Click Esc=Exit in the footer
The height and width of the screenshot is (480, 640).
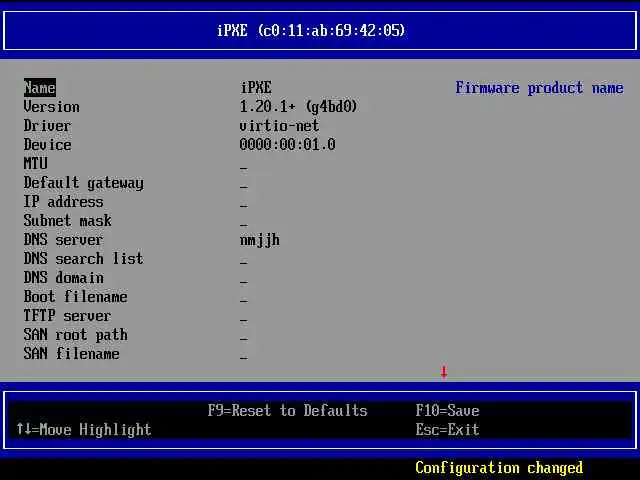point(447,429)
